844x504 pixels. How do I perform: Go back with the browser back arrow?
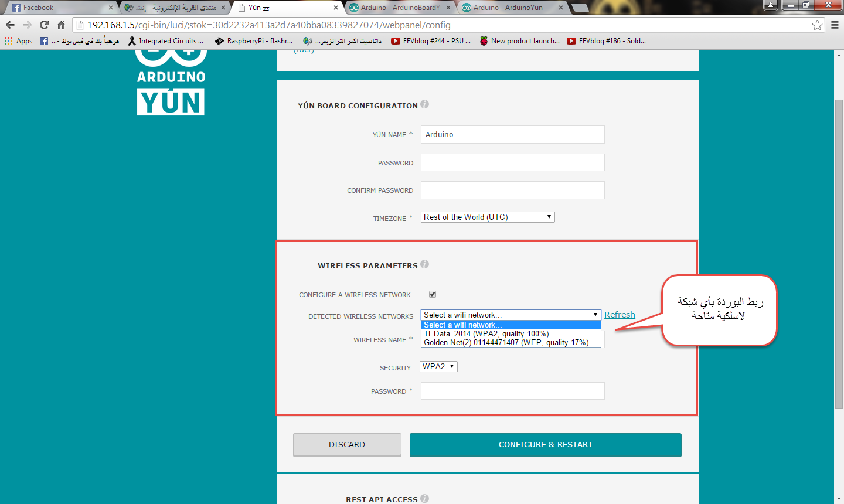(10, 25)
